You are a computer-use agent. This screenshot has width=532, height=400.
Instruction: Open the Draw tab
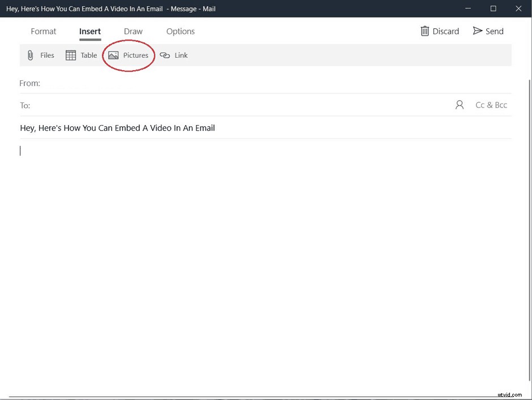point(133,31)
